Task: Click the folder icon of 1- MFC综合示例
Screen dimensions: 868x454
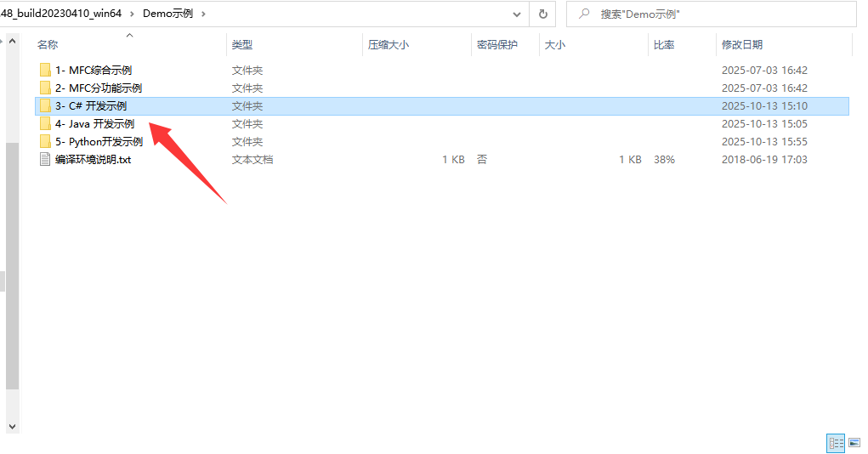Action: pos(45,71)
